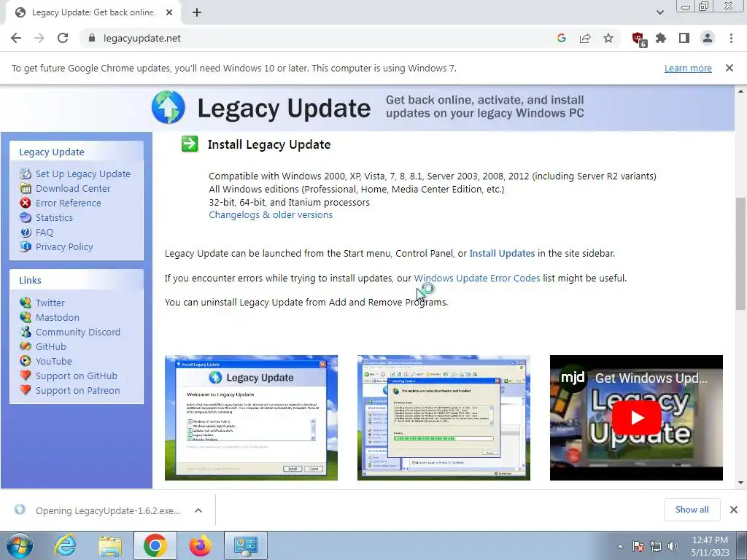
Task: Click the Action Center flag tray icon
Action: 638,546
